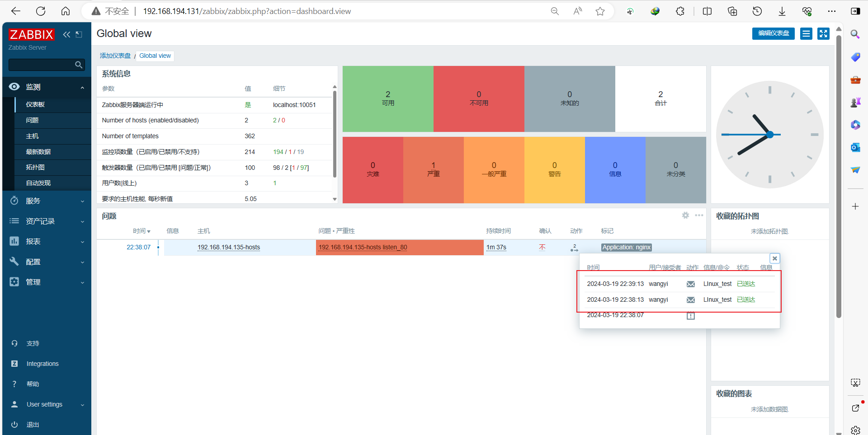Expand the 服务 menu section
Viewport: 868px width, 435px height.
click(47, 201)
